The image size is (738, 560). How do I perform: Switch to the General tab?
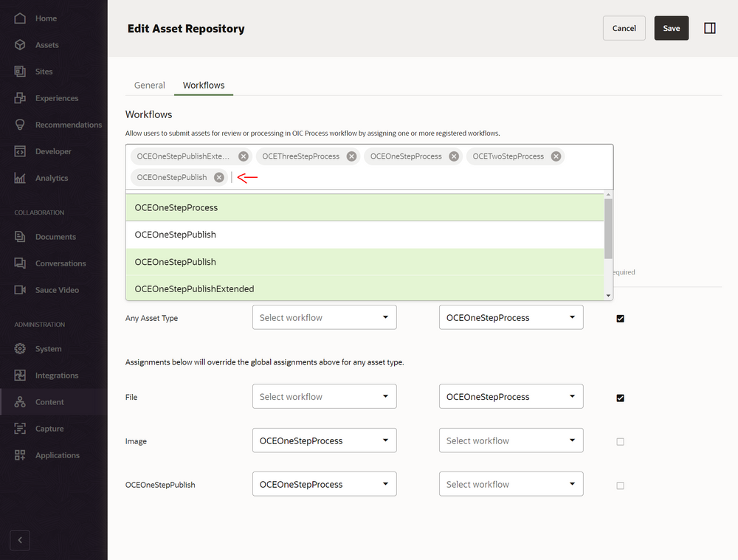coord(149,85)
